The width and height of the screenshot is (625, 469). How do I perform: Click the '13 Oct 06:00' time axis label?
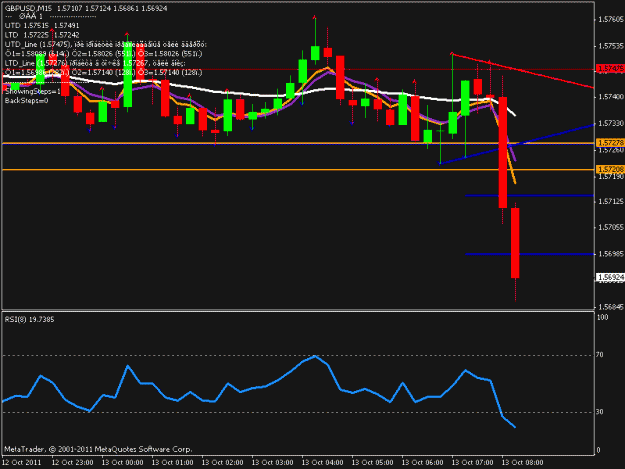[423, 463]
